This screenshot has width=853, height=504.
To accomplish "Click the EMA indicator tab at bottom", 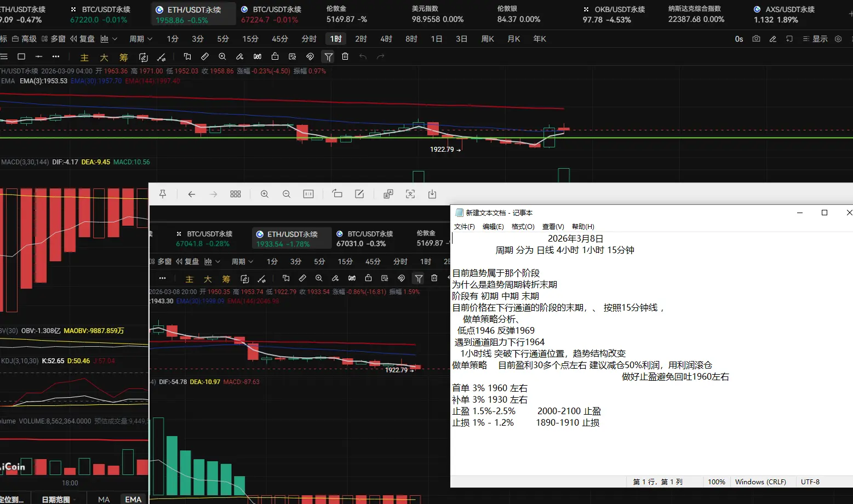I will 133,499.
